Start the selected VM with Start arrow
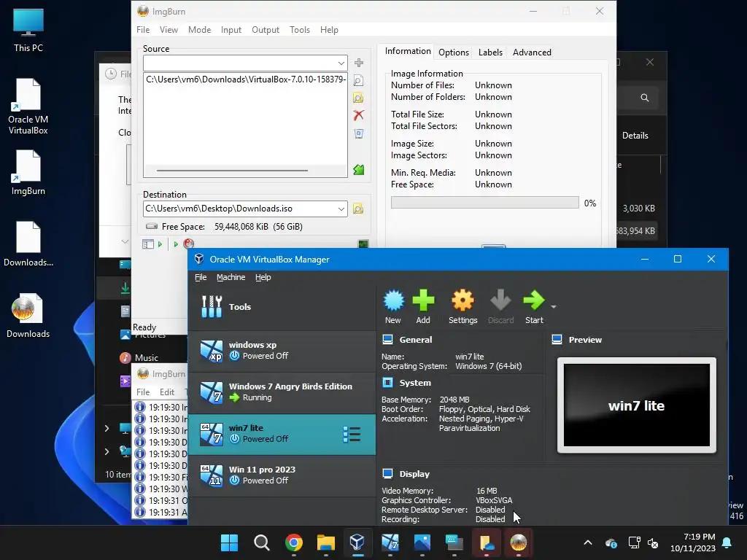Screen dimensions: 747x560 (534, 307)
